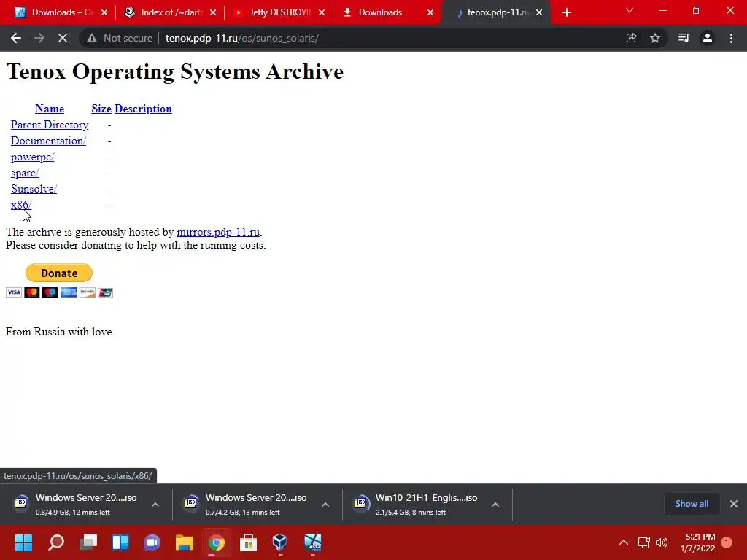Image resolution: width=747 pixels, height=560 pixels.
Task: Click the payment card logos image
Action: coord(59,292)
